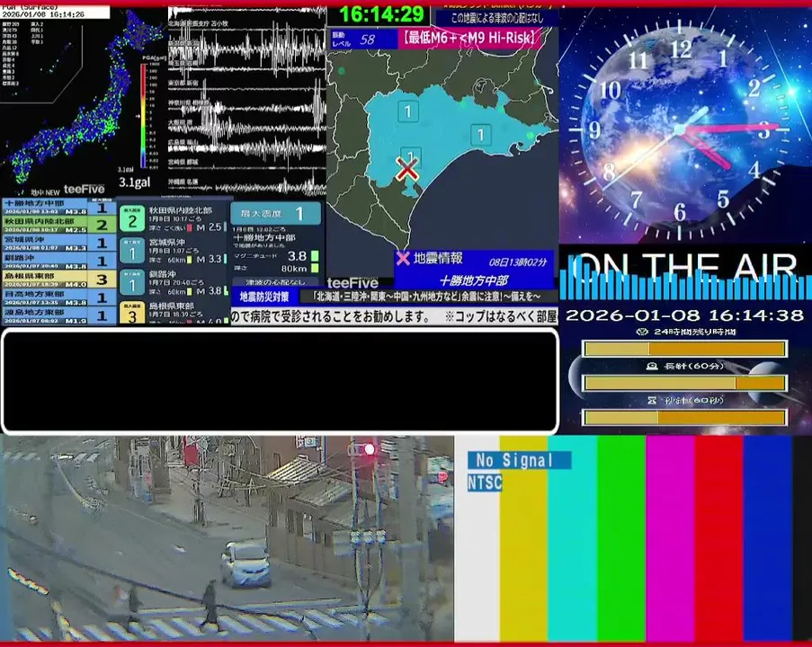812x647 pixels.
Task: Click the numeral 6 on the analog clock
Action: [x=680, y=212]
